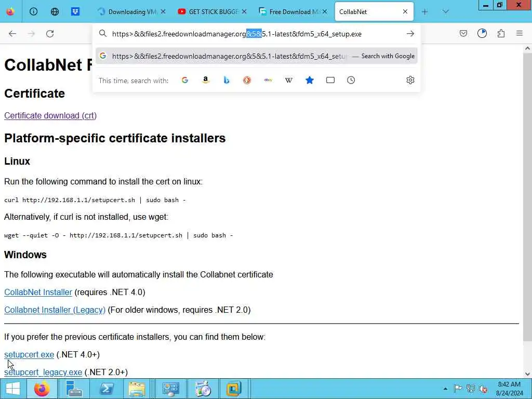Select the pinned info circle tab
532x399 pixels.
tap(33, 11)
